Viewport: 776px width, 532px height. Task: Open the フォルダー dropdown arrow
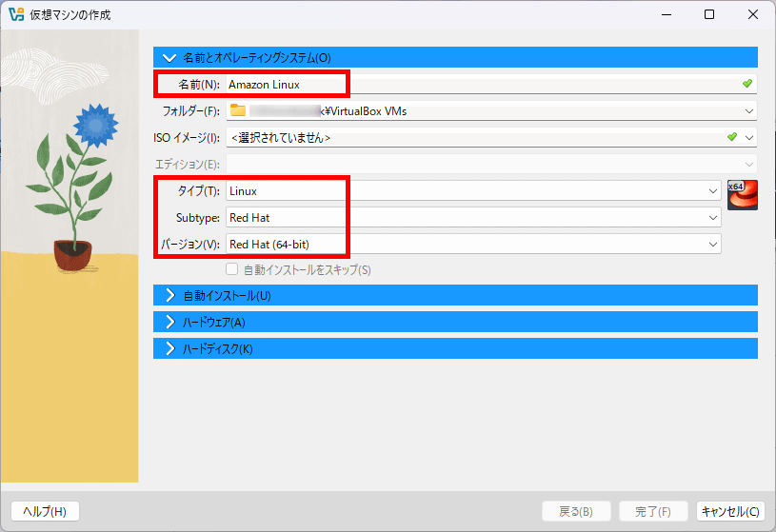point(749,111)
